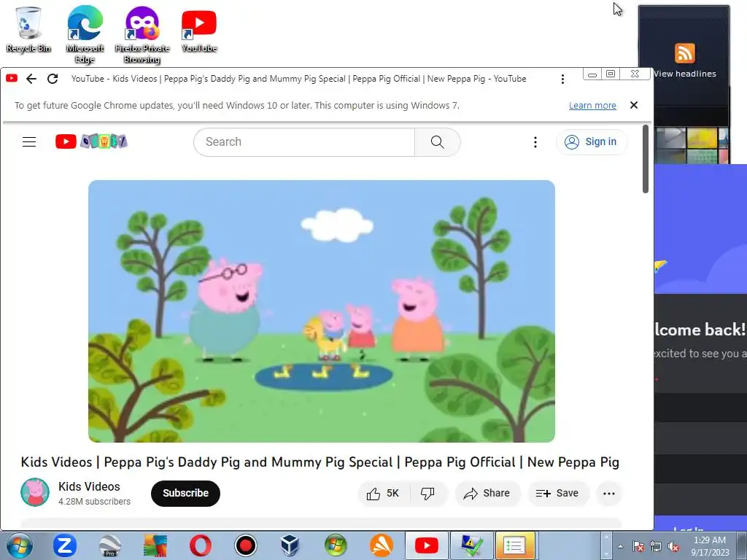Show hidden system tray icons
The height and width of the screenshot is (560, 747).
tap(620, 546)
